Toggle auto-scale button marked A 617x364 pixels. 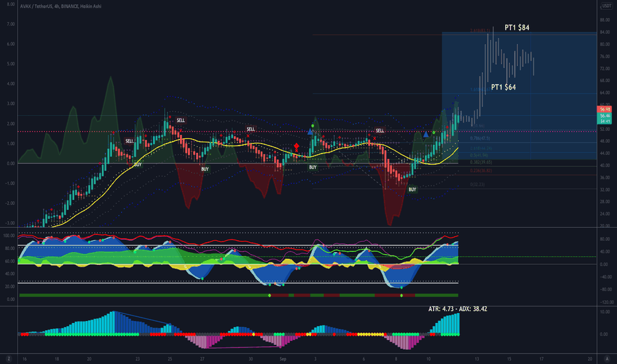(x=607, y=359)
